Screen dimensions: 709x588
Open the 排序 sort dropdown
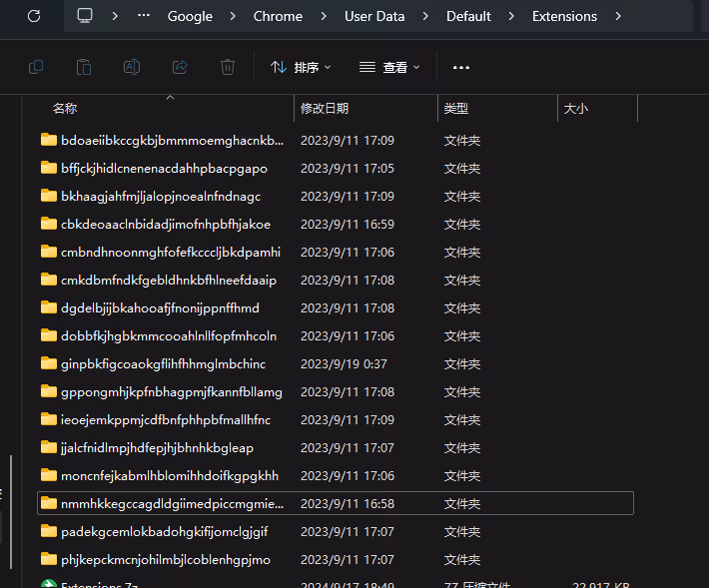click(301, 67)
